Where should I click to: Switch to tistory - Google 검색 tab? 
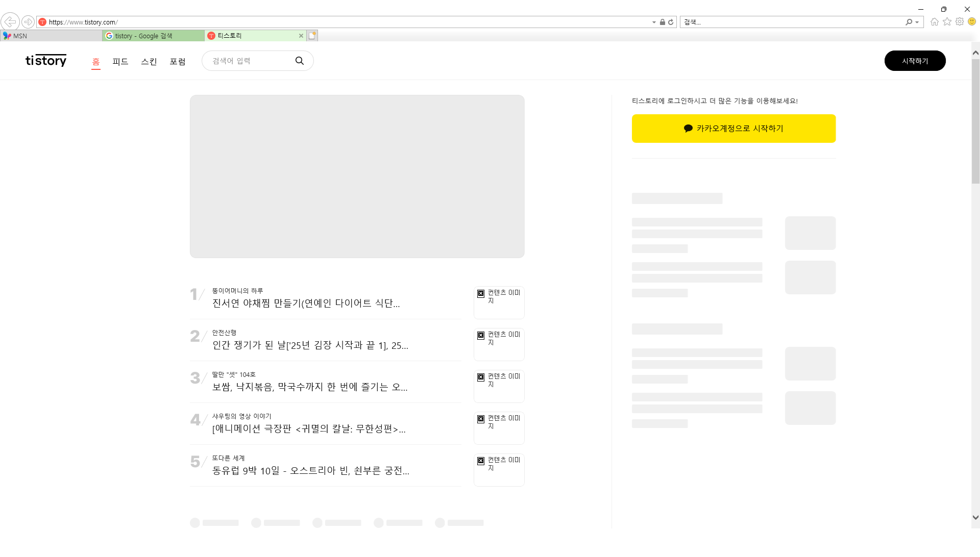tap(153, 36)
